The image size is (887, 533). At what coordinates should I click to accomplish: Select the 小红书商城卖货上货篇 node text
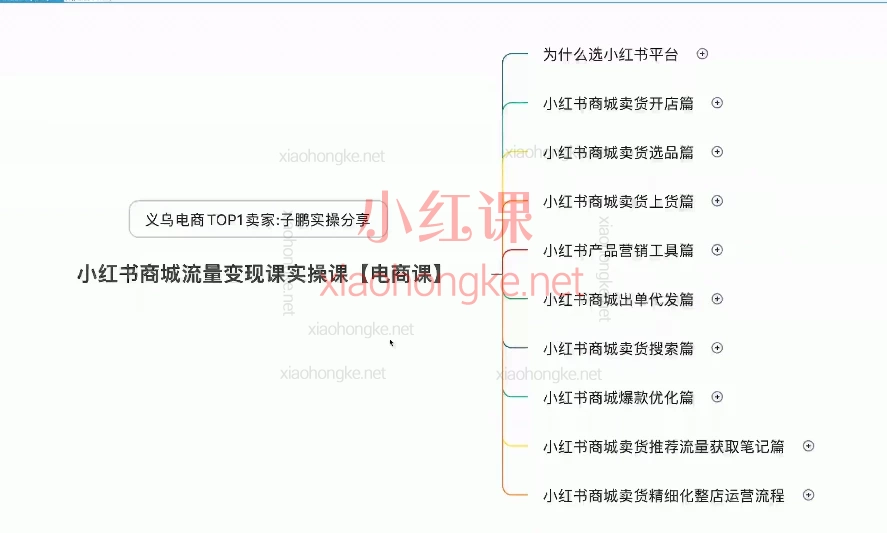tap(618, 201)
